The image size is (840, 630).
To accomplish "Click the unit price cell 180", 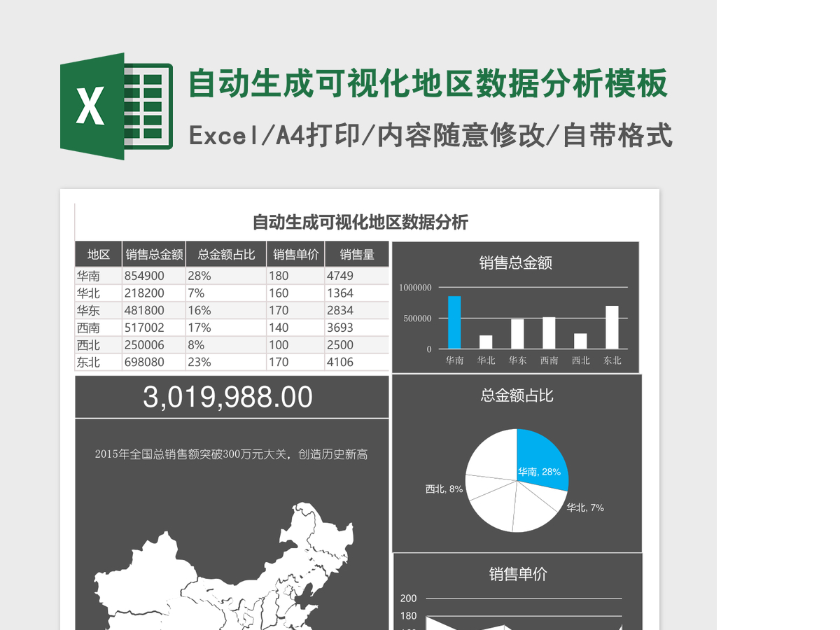I will click(295, 276).
